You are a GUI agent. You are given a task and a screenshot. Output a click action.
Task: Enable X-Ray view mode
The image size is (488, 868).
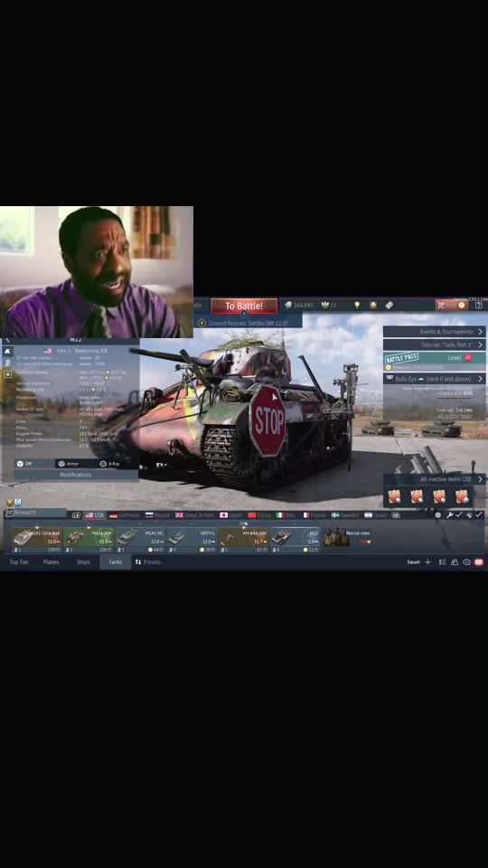[x=110, y=464]
